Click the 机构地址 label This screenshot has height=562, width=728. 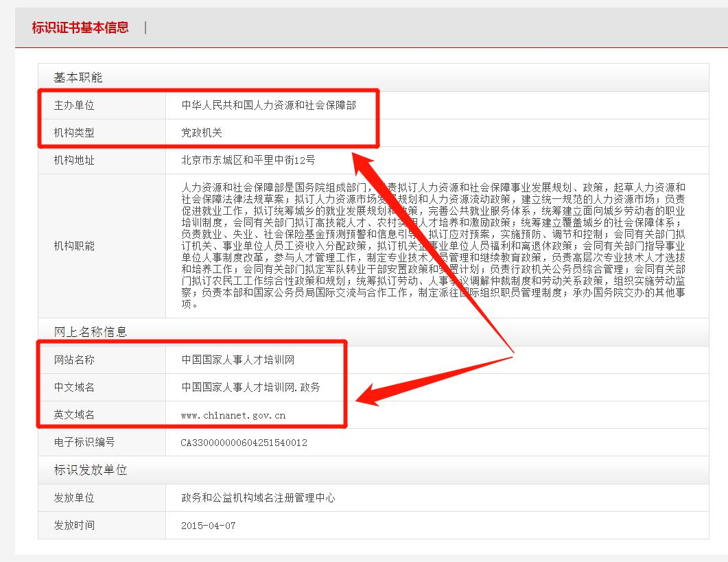tap(74, 161)
